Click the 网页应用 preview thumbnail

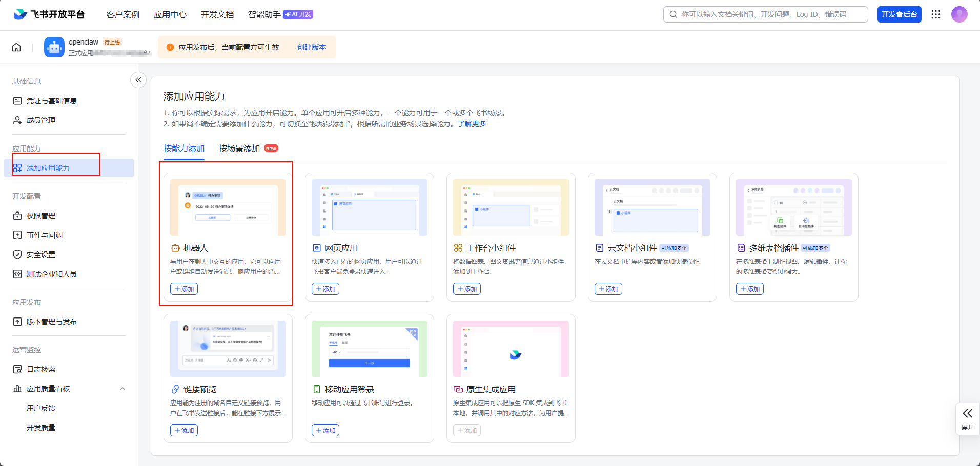tap(369, 207)
